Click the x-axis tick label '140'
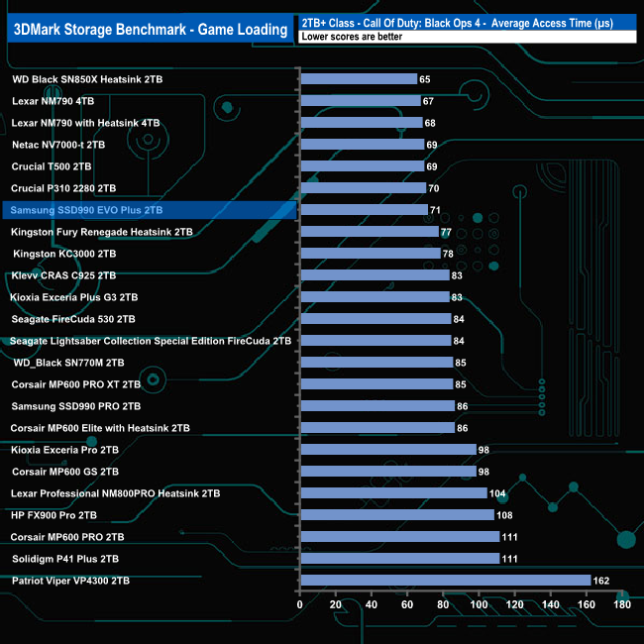644x644 pixels. point(550,604)
